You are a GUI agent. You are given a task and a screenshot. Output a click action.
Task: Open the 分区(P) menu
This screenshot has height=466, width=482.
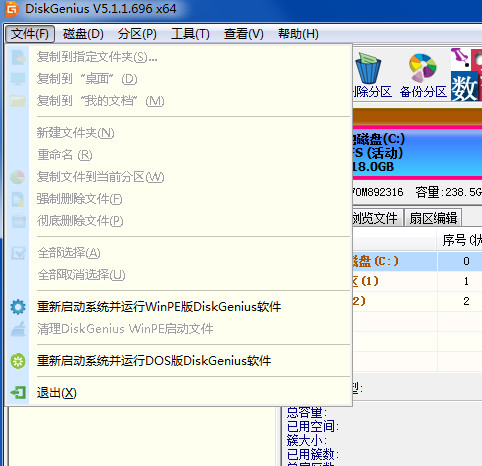137,34
